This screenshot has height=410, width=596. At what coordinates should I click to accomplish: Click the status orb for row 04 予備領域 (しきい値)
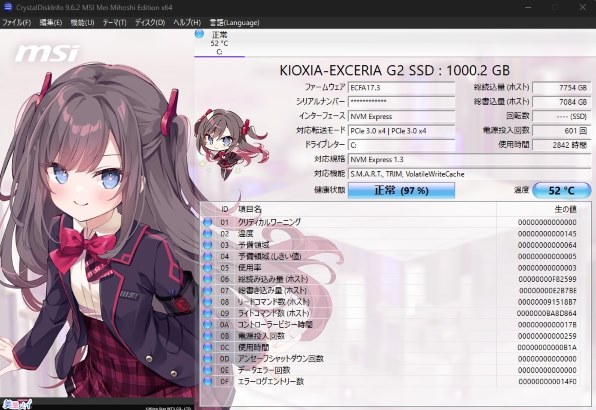[x=208, y=256]
